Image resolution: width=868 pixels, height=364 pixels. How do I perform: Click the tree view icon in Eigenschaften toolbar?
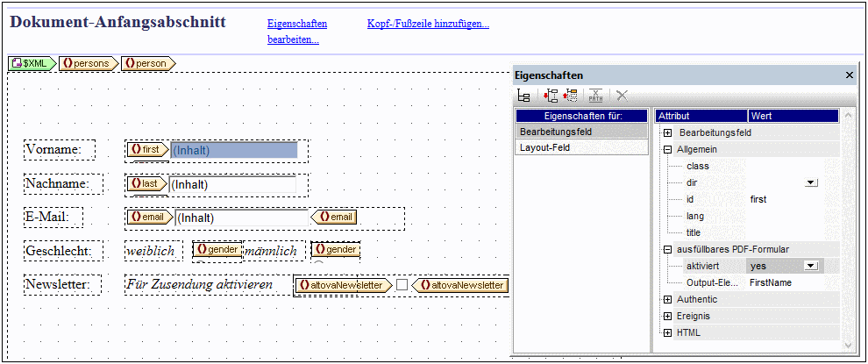click(x=523, y=96)
